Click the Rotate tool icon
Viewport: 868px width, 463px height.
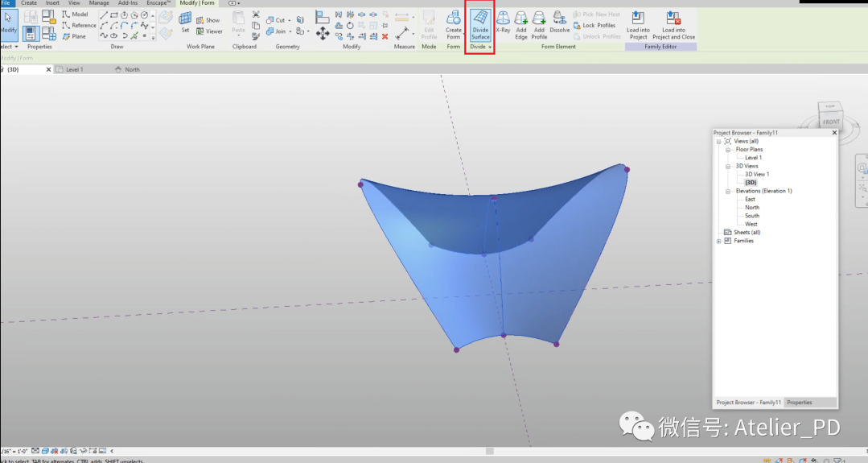pyautogui.click(x=350, y=26)
